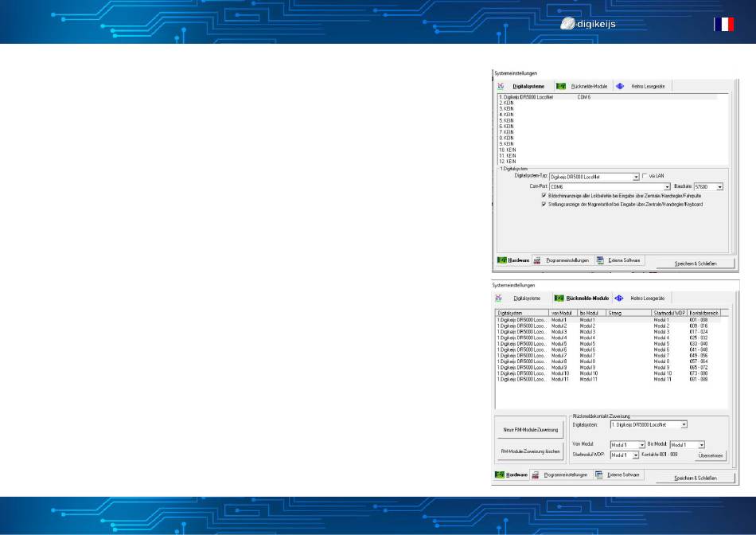The image size is (756, 535).
Task: Click RM-Module-Zuweisung löschen button
Action: click(x=530, y=451)
